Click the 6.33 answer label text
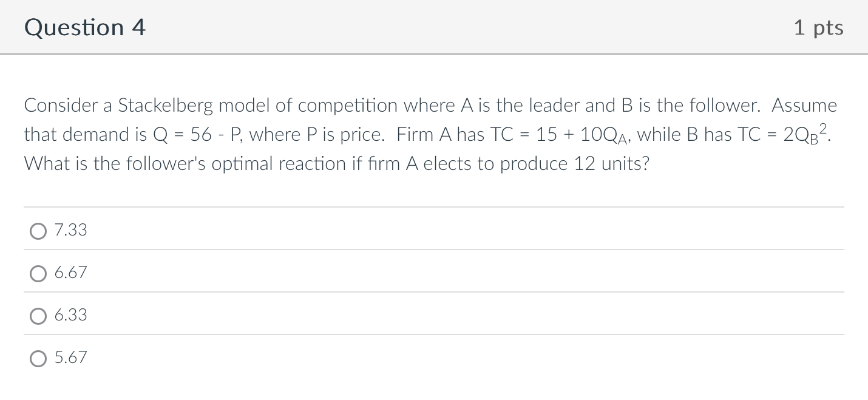 click(71, 315)
